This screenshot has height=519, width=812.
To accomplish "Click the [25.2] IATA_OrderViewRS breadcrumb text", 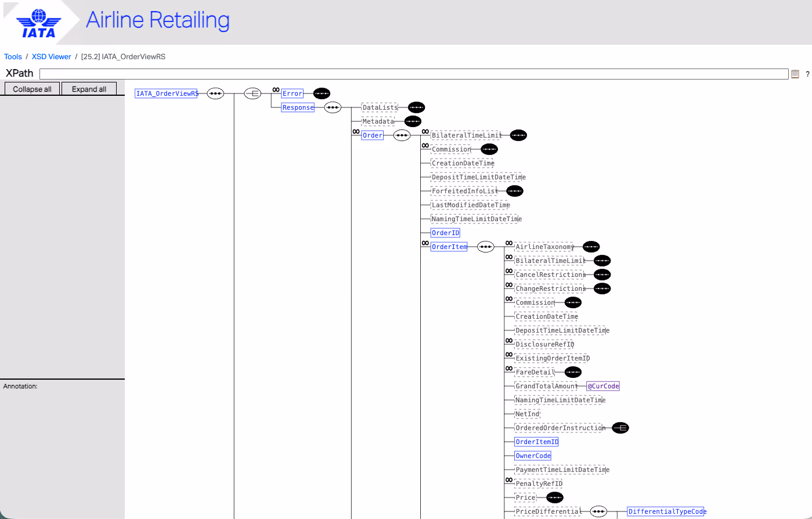I will (x=124, y=57).
